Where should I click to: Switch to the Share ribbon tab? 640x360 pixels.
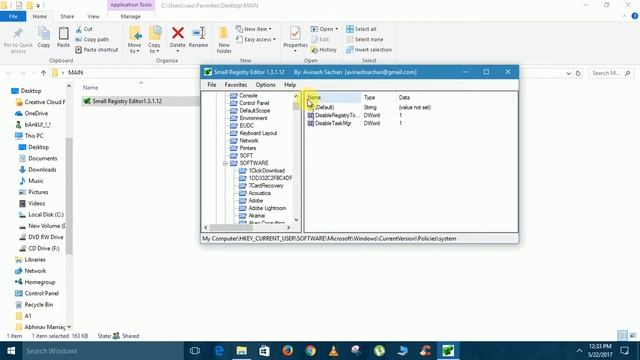point(67,16)
